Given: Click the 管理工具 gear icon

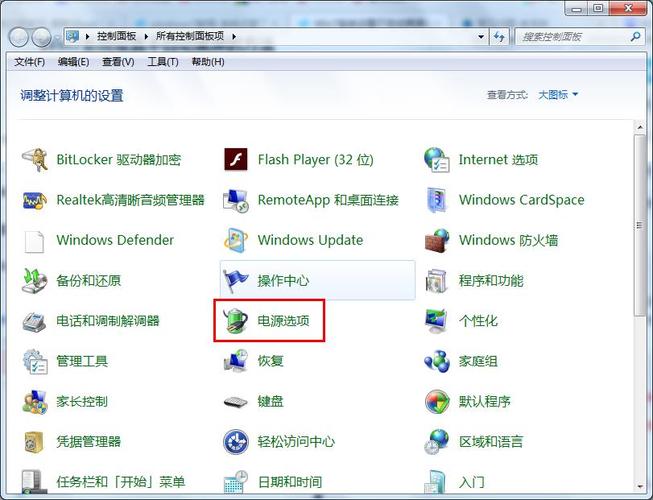Looking at the screenshot, I should click(x=34, y=361).
